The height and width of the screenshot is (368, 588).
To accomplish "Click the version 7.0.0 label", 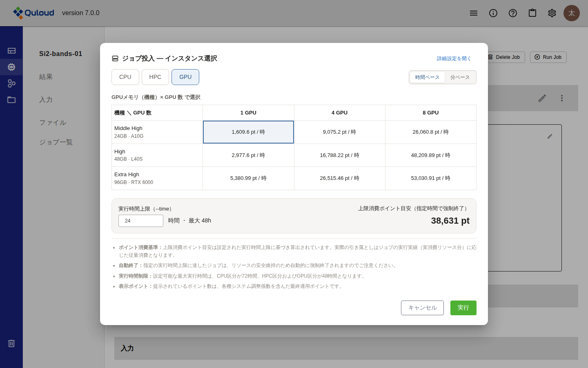I will point(81,13).
